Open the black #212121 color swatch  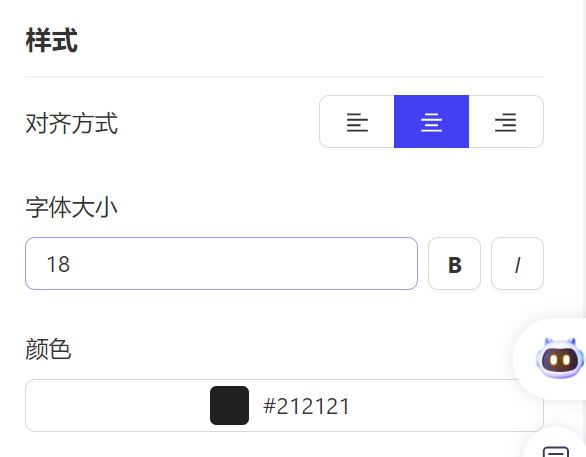(229, 405)
